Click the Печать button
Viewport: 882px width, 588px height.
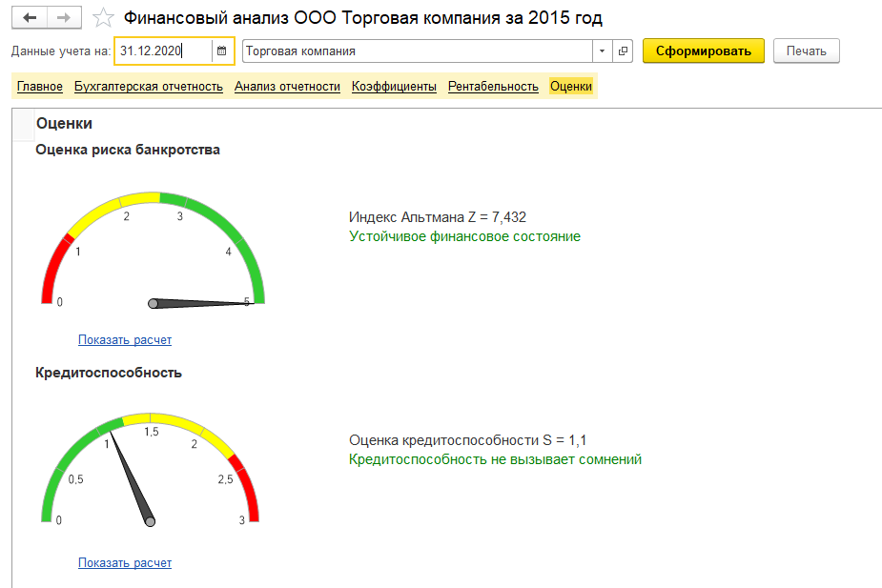coord(806,51)
